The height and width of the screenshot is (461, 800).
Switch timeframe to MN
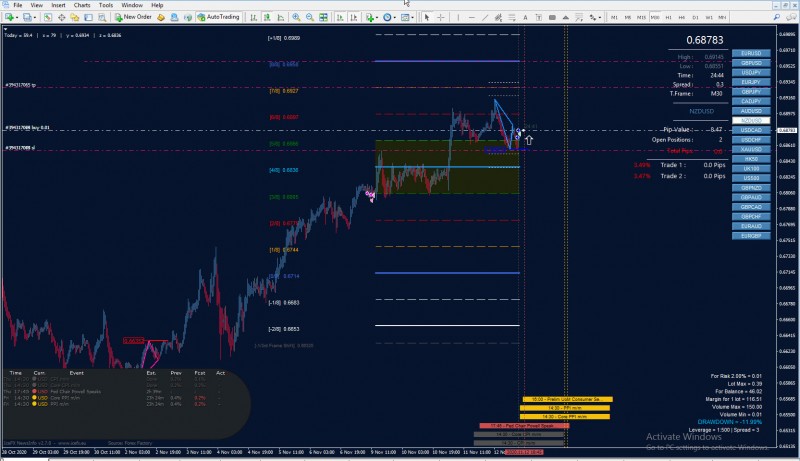tap(722, 17)
